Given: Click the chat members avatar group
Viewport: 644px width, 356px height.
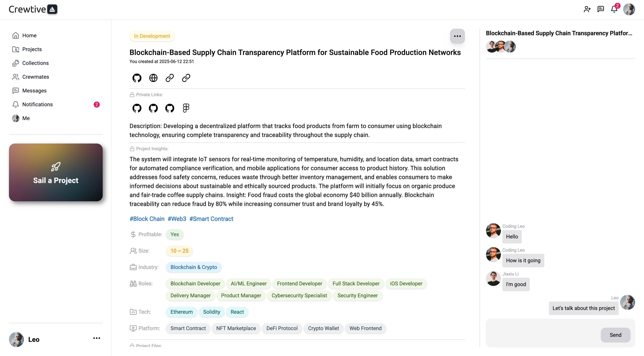Looking at the screenshot, I should 501,47.
